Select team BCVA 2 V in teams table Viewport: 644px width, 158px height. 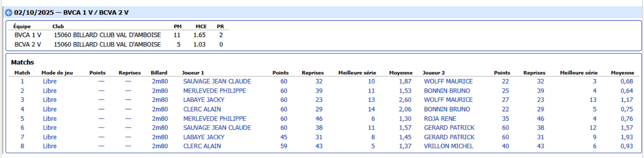click(28, 44)
